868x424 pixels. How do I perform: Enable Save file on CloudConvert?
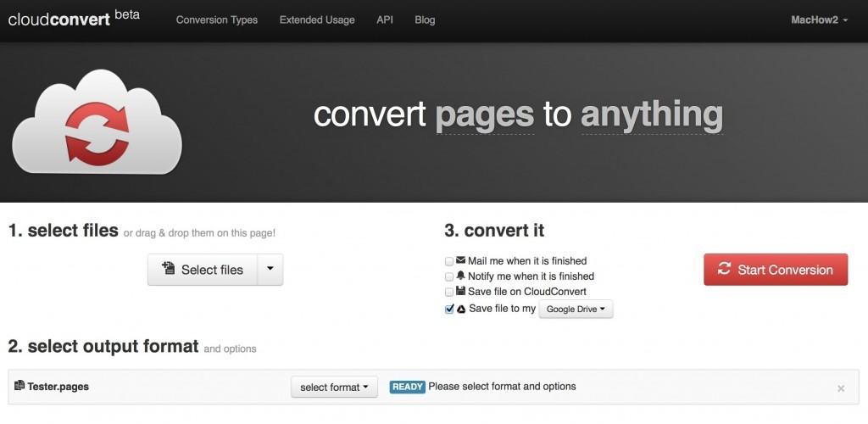pyautogui.click(x=449, y=293)
